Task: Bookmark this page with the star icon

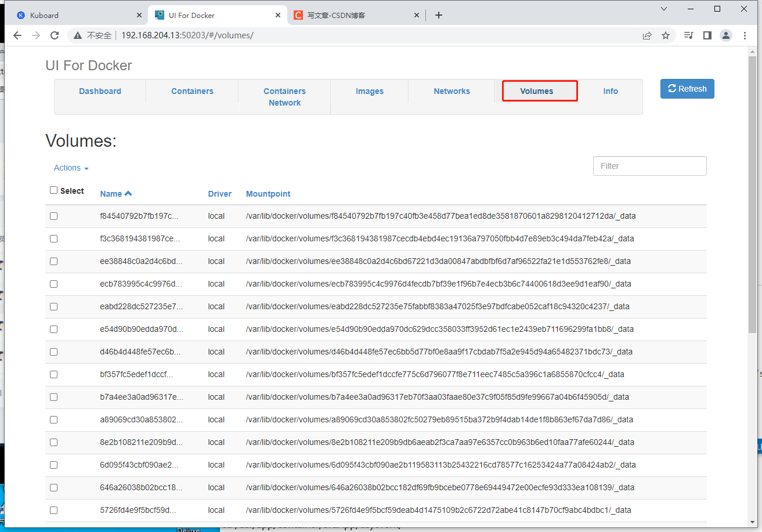Action: click(666, 35)
